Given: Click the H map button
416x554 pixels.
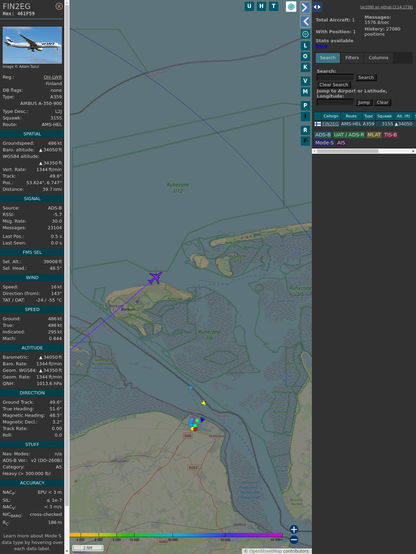Looking at the screenshot, I should point(261,6).
